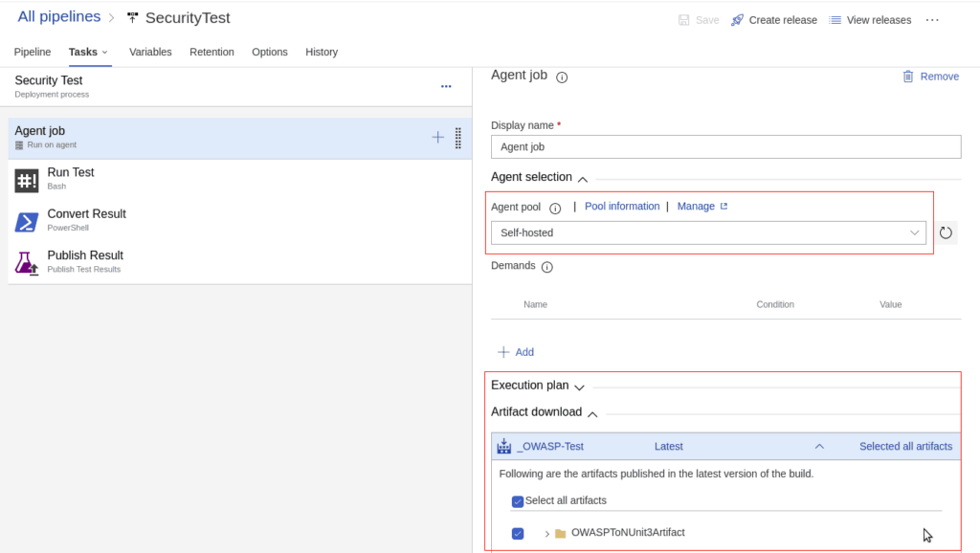This screenshot has height=553, width=980.
Task: Click the Publish Result flask icon
Action: pyautogui.click(x=26, y=263)
